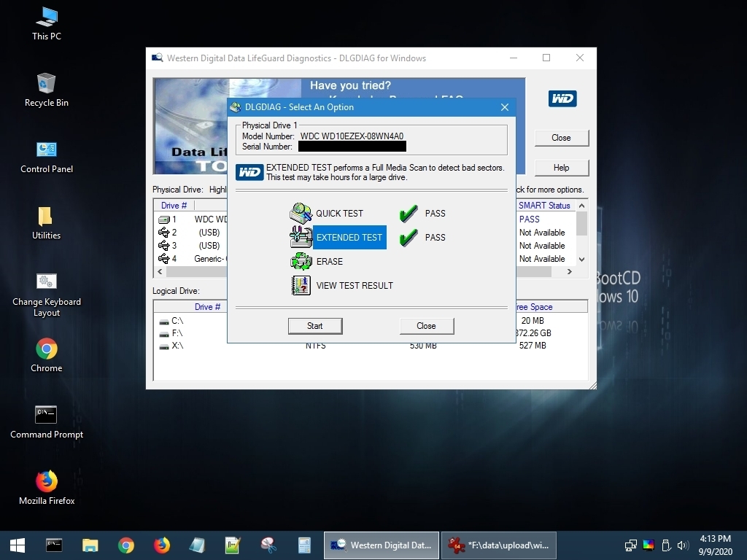Image resolution: width=747 pixels, height=560 pixels.
Task: Open Change Keyboard Layout desktop icon
Action: point(46,295)
